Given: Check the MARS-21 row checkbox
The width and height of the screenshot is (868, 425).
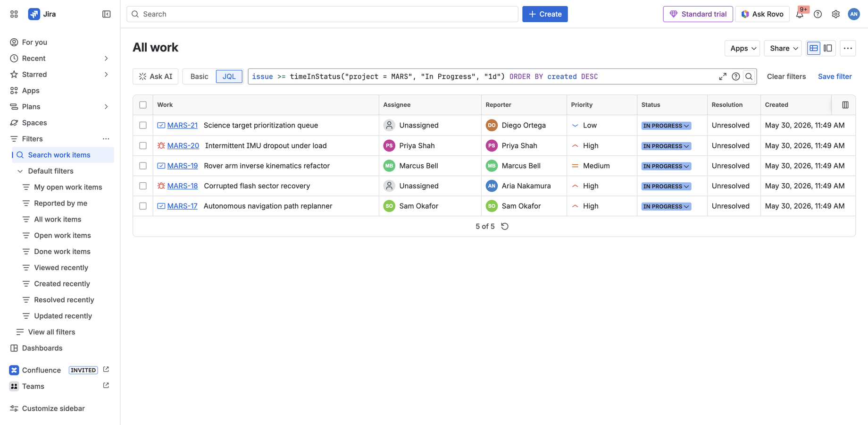Looking at the screenshot, I should 143,125.
